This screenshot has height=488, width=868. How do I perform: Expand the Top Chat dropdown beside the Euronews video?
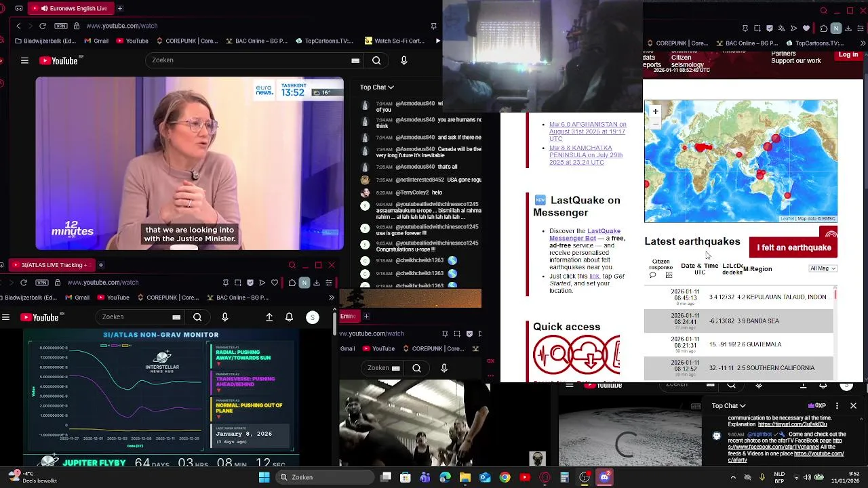click(377, 87)
